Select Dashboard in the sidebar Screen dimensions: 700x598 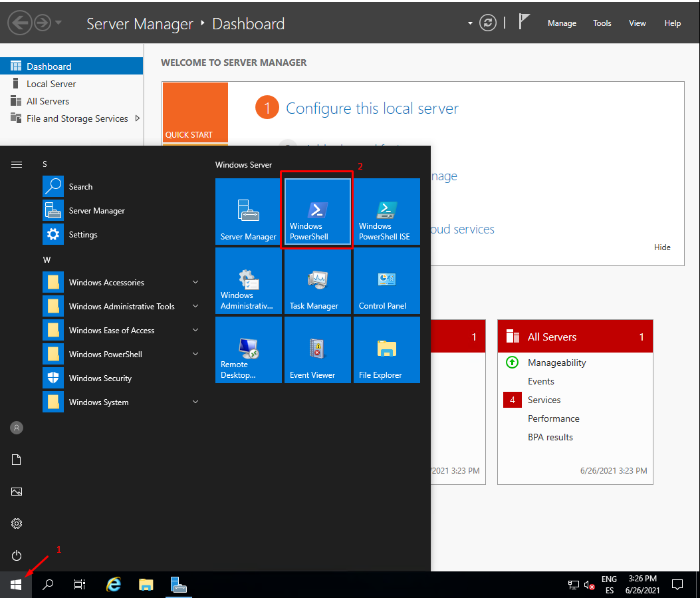click(x=71, y=66)
